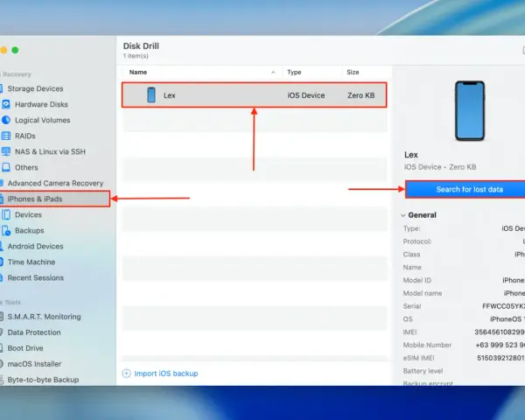Click the Disk Drill window title
The image size is (525, 420).
coord(141,45)
